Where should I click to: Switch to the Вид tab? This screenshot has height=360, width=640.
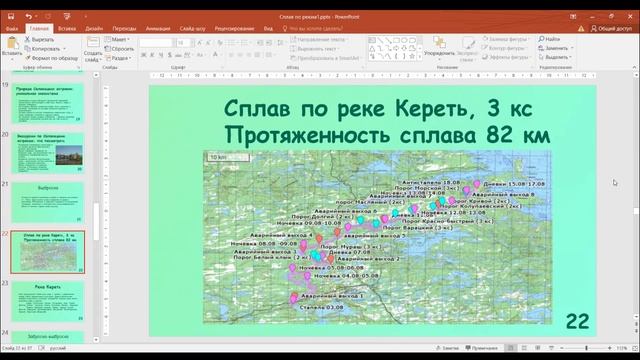click(268, 29)
